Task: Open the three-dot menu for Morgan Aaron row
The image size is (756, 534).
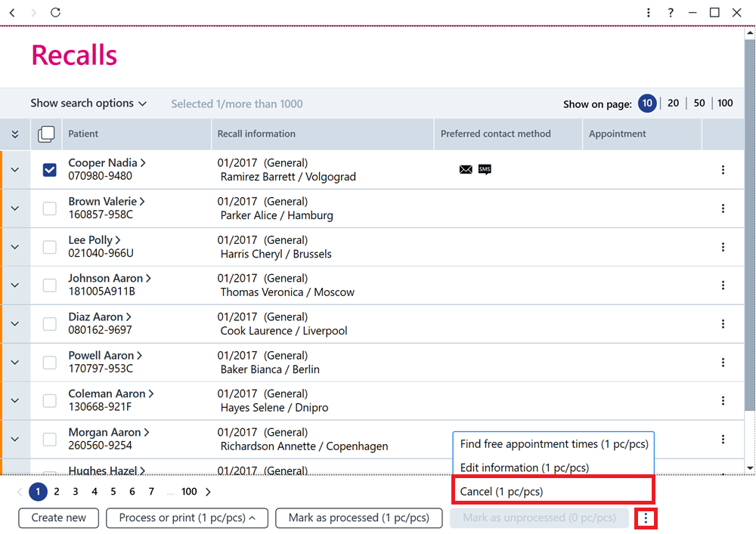Action: click(x=723, y=439)
